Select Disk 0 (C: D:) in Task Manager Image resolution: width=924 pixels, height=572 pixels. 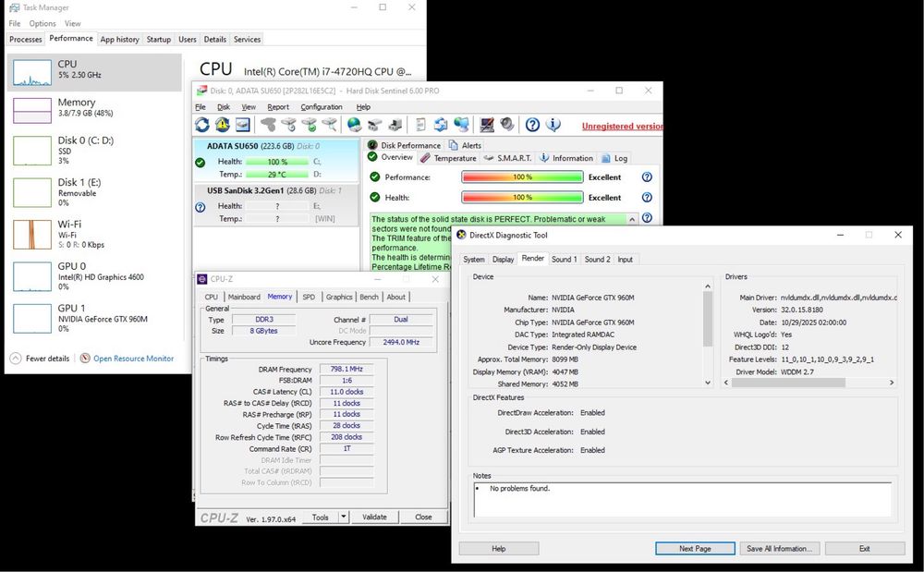94,151
